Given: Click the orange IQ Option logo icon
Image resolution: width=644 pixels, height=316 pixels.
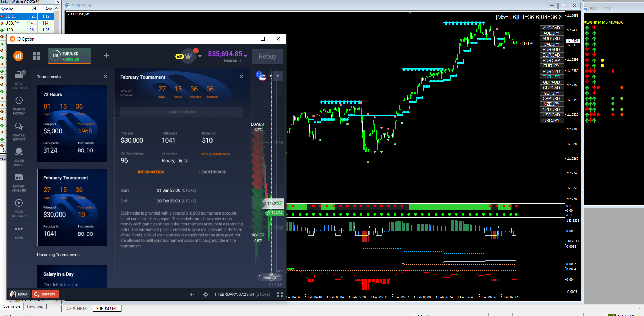Looking at the screenshot, I should pos(18,56).
